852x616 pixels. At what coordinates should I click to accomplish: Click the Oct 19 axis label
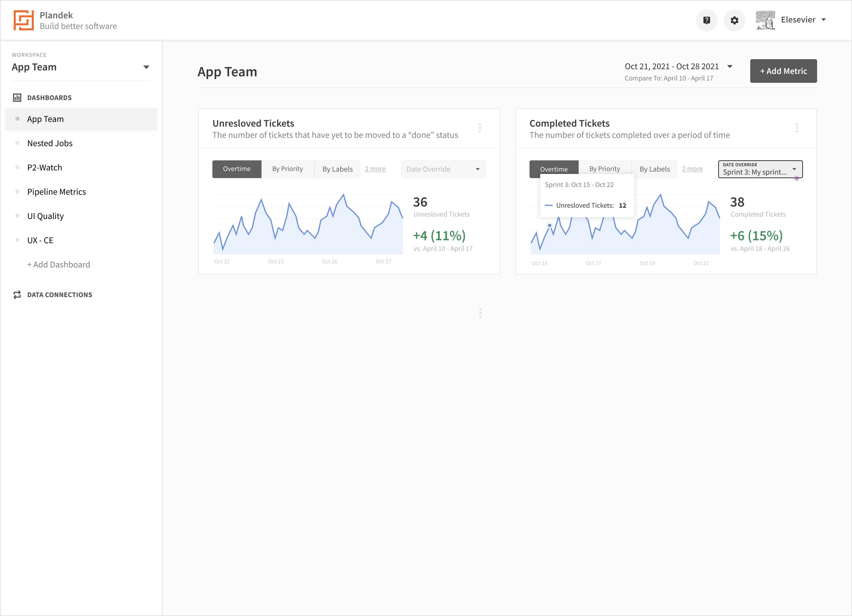tap(647, 263)
